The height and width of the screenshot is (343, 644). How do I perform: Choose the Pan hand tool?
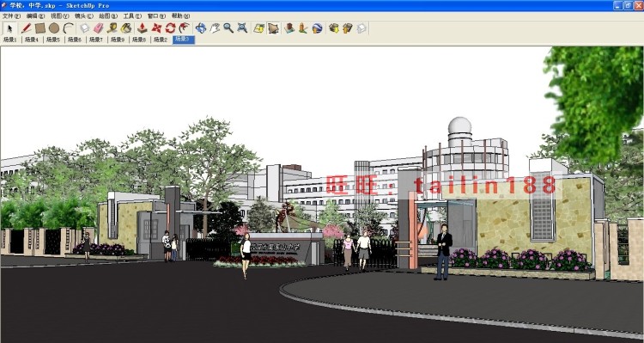[215, 28]
